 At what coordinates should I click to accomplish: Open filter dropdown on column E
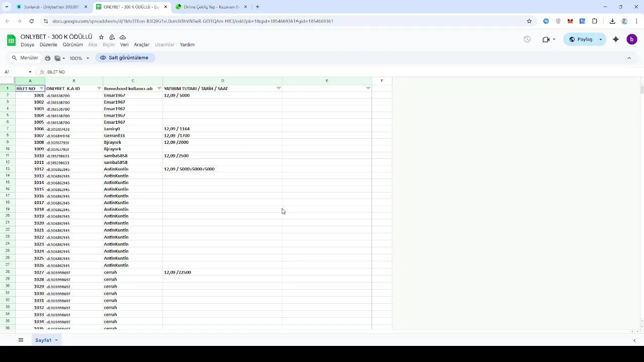368,88
